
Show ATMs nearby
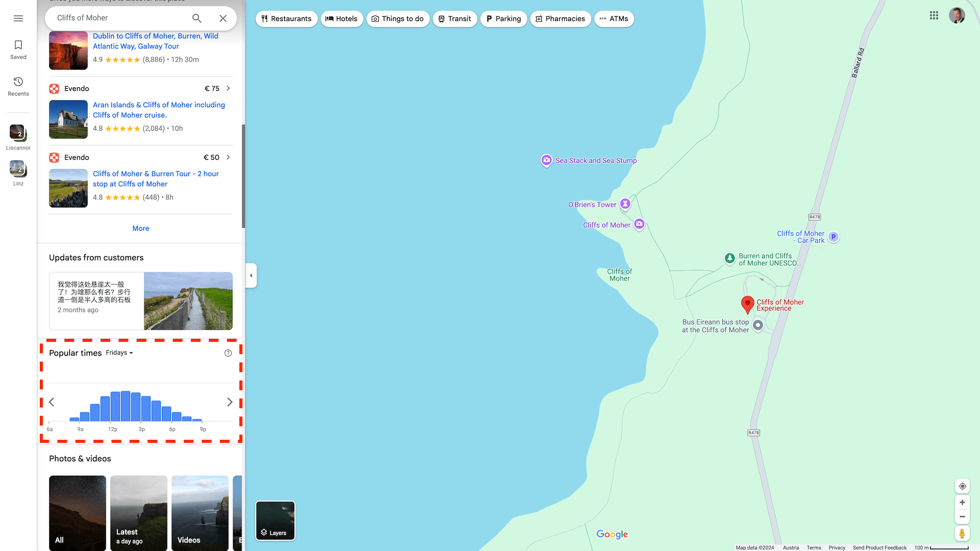614,19
